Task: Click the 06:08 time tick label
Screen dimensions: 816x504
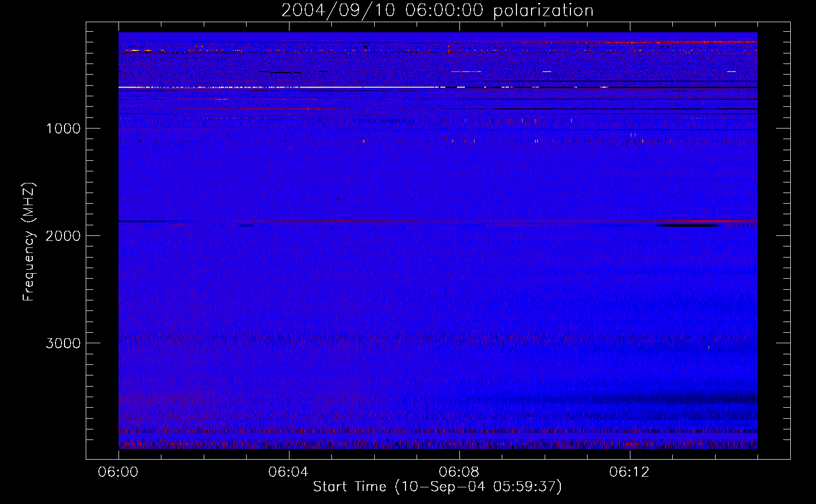Action: pos(459,472)
